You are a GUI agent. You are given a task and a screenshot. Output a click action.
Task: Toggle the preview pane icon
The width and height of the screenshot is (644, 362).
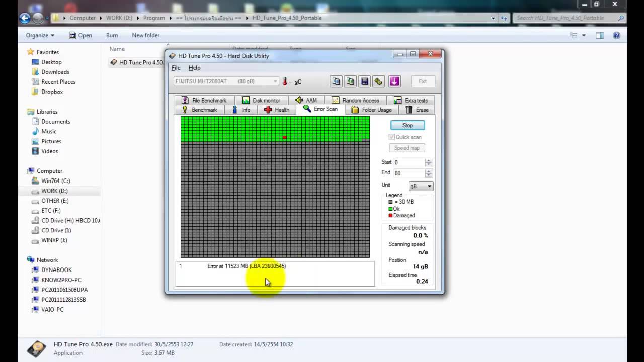(x=599, y=35)
